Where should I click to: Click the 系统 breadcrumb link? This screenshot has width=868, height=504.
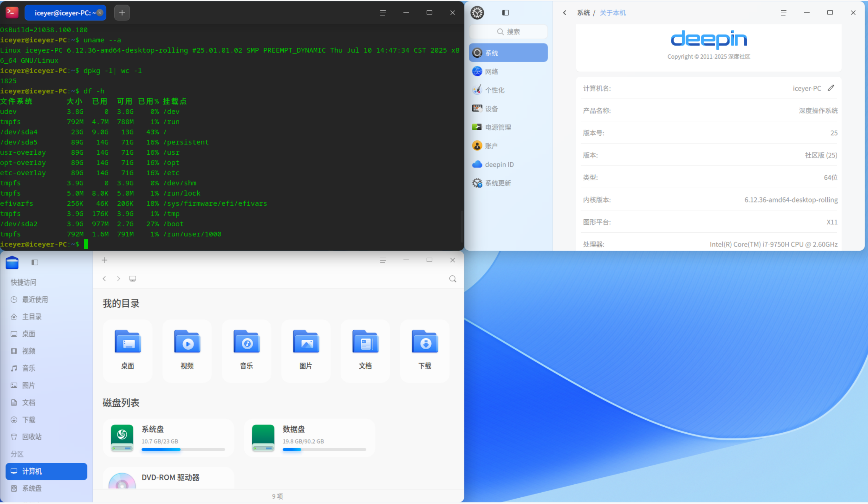[583, 13]
